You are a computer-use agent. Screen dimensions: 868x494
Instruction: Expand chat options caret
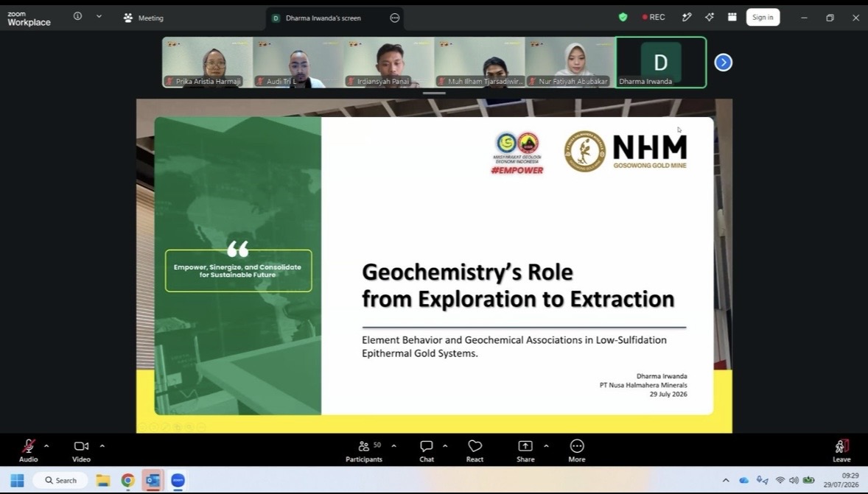click(x=445, y=446)
